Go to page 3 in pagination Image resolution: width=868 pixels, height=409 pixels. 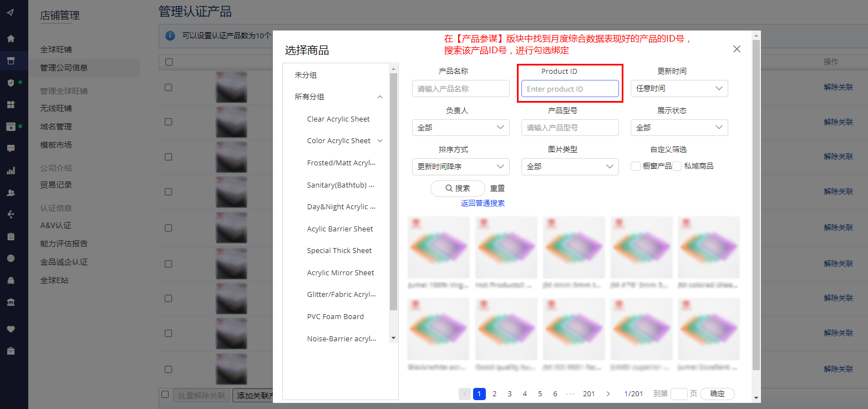510,394
